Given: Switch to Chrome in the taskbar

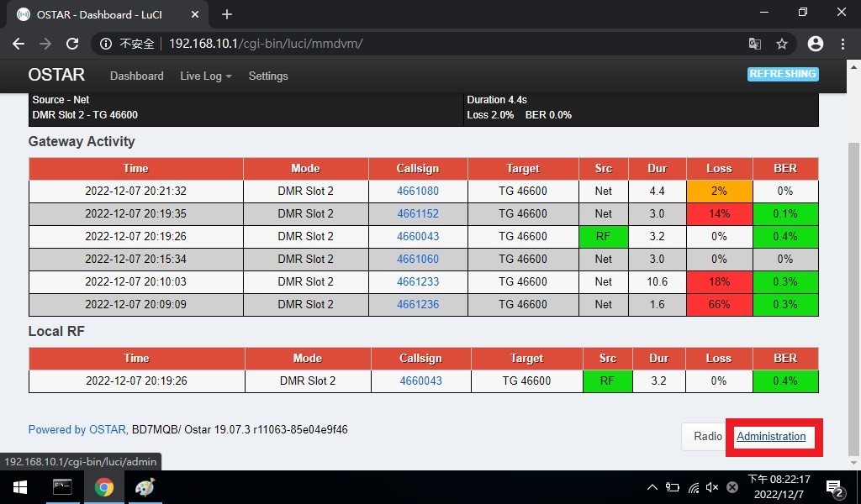Looking at the screenshot, I should (103, 487).
